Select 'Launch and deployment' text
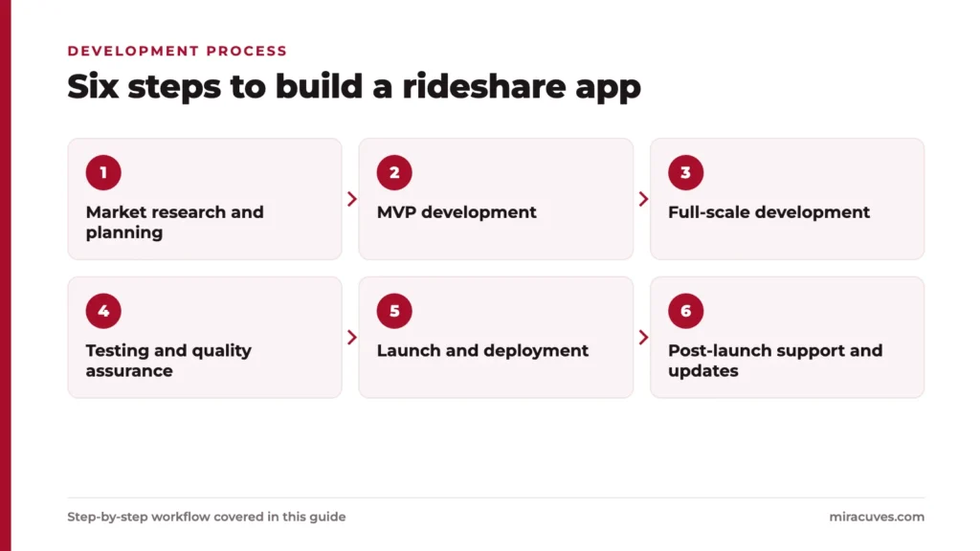 point(482,350)
